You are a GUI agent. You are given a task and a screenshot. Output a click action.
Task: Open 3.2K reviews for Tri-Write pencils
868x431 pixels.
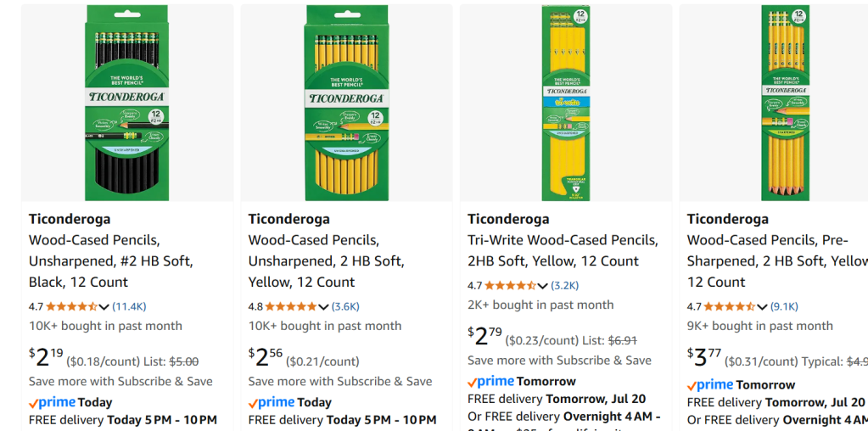565,285
